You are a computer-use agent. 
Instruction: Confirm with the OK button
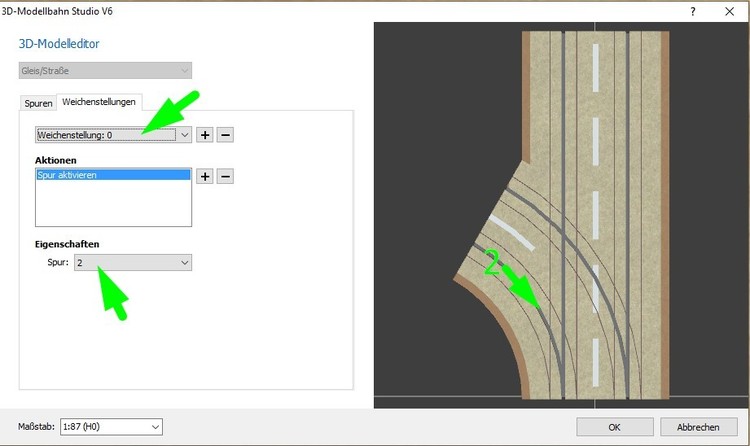pos(615,427)
